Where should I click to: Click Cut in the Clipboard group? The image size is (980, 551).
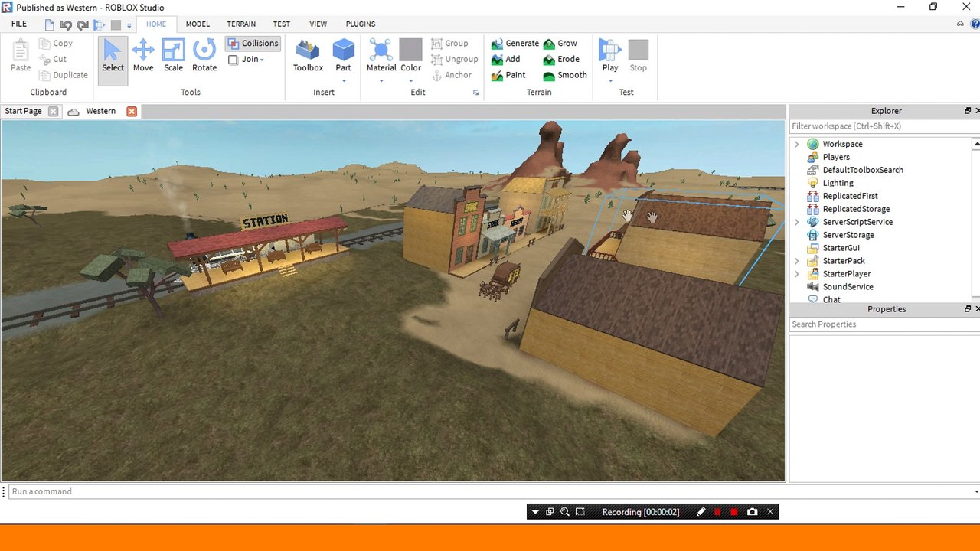point(53,59)
